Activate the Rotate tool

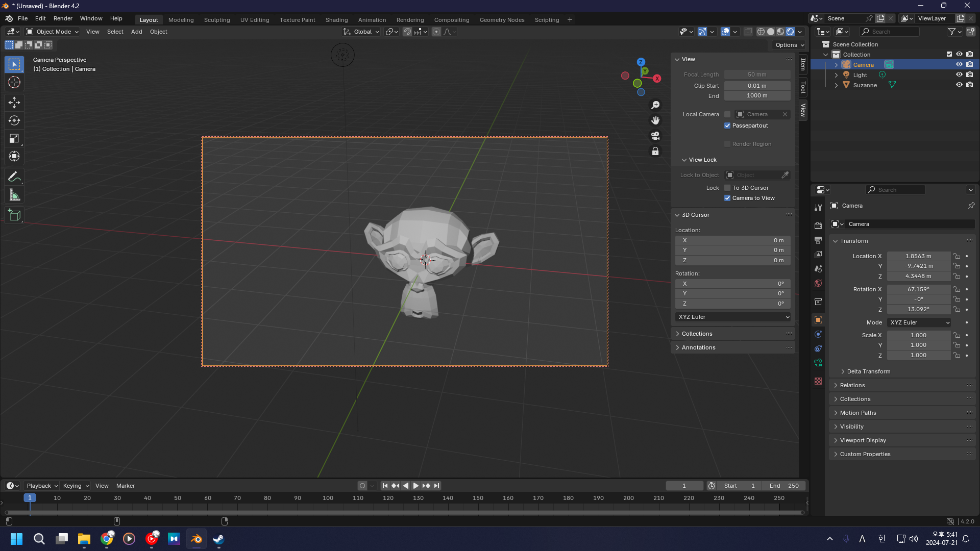[14, 120]
